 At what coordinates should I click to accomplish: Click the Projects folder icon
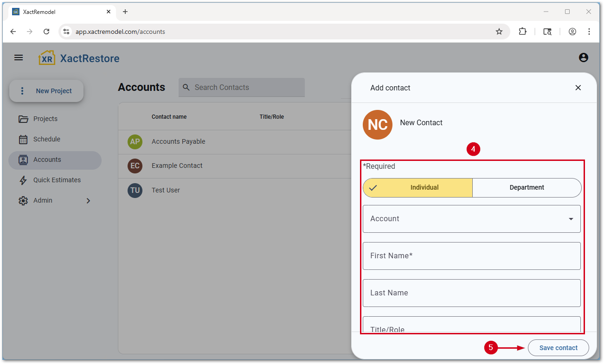(23, 119)
